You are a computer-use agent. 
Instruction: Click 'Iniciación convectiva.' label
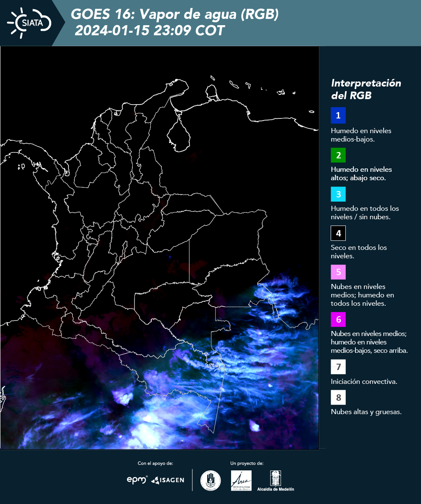click(x=364, y=382)
